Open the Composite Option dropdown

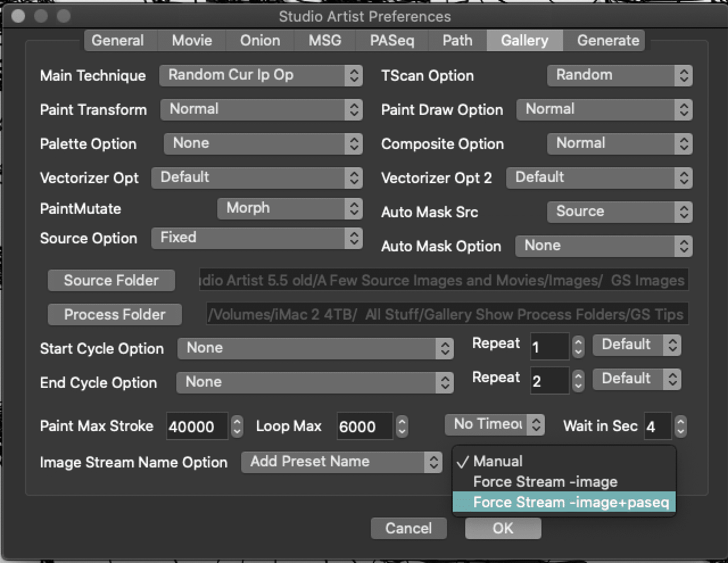pos(619,144)
